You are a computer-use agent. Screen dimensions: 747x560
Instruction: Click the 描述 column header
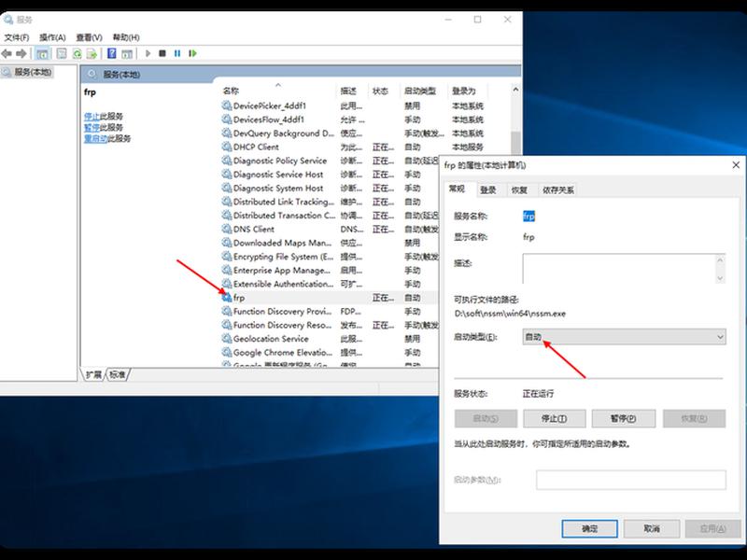tap(353, 91)
